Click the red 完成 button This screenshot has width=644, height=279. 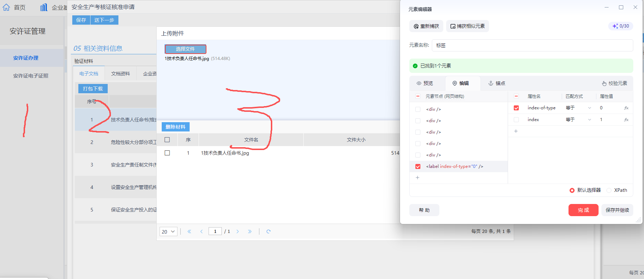tap(583, 210)
